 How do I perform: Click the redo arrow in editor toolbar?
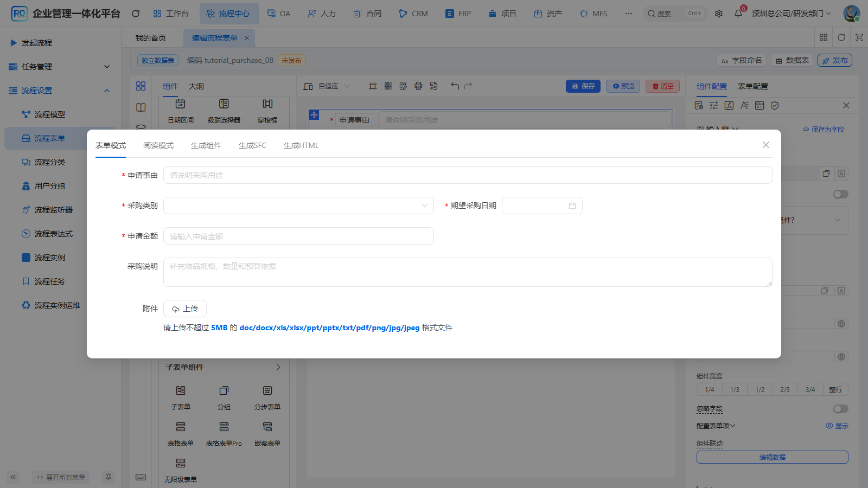point(468,86)
